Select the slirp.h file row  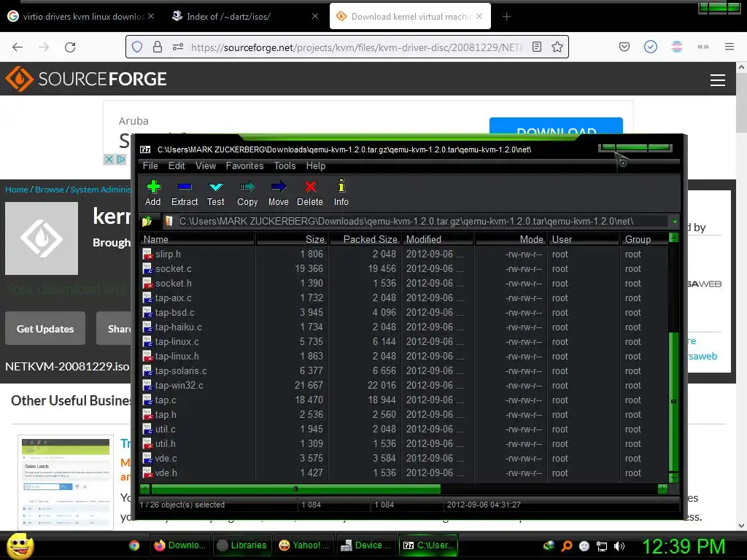pos(404,254)
